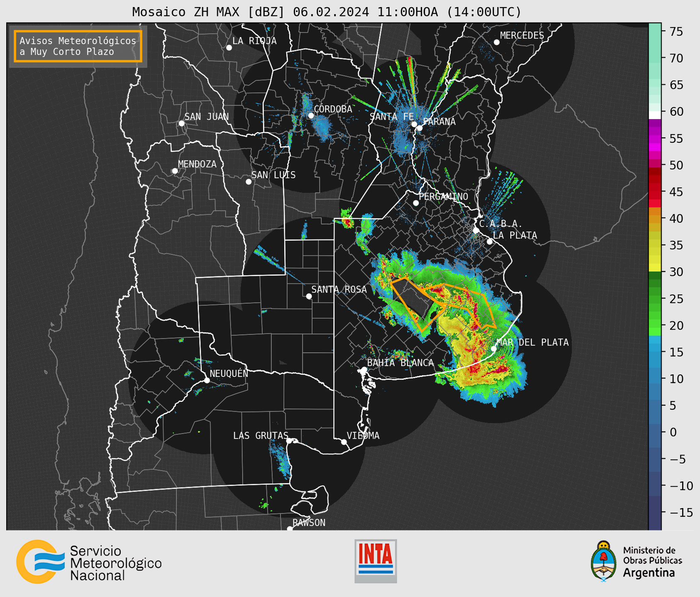Click the LAS GRUTAS city marker dot
The image size is (700, 597).
(x=289, y=441)
